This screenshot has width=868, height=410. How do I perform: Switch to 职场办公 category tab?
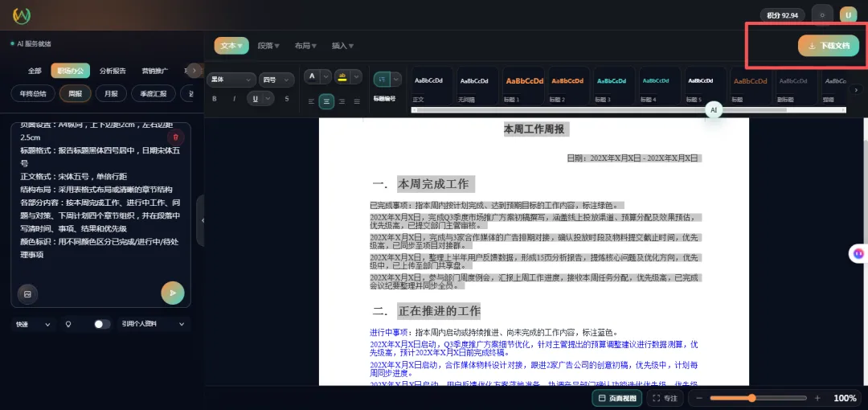[x=70, y=71]
